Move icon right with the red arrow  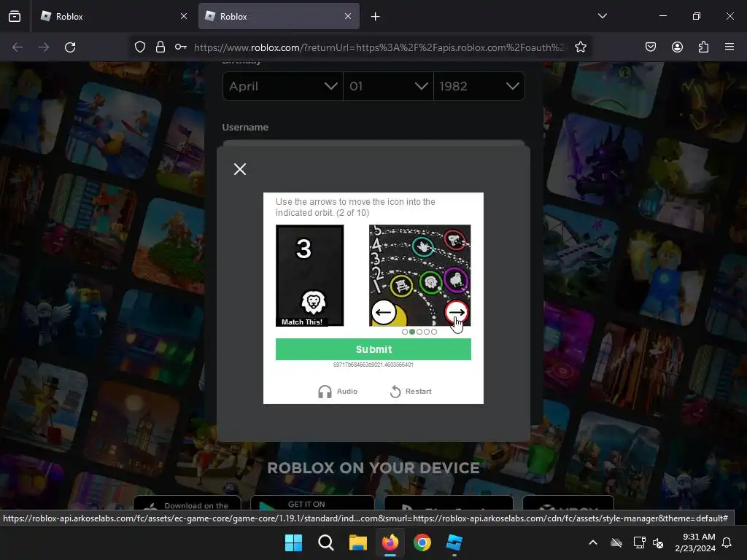pyautogui.click(x=457, y=312)
